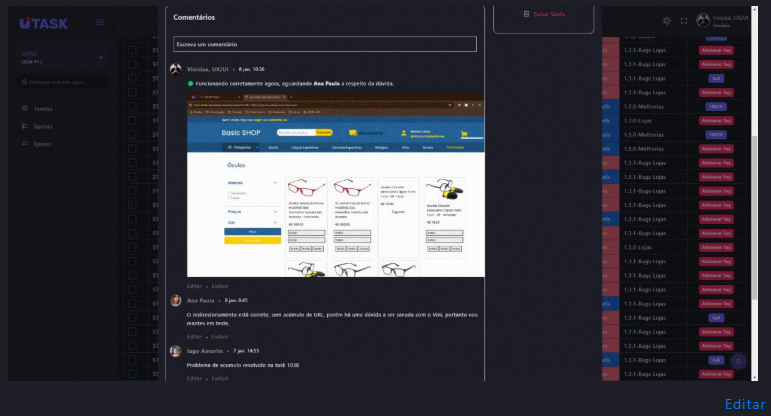Focus the 'Escreva um comentário' input field
771x416 pixels.
click(325, 44)
